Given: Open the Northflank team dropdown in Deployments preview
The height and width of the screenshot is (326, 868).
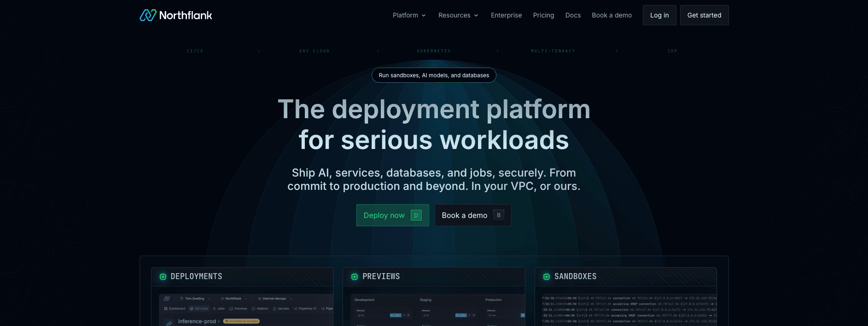Looking at the screenshot, I should click(234, 298).
